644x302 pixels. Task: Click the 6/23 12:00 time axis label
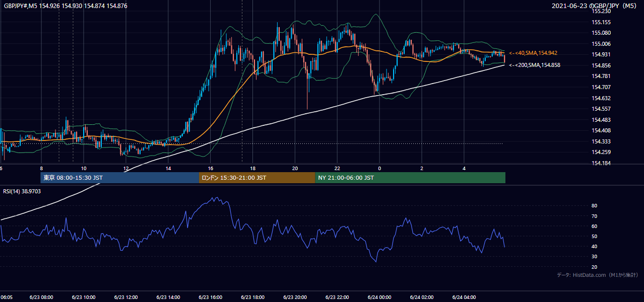pyautogui.click(x=126, y=297)
